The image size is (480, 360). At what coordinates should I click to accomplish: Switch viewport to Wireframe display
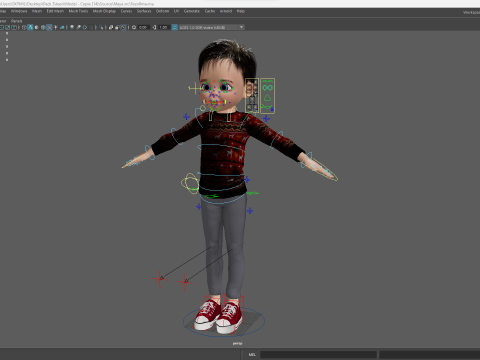click(x=24, y=27)
